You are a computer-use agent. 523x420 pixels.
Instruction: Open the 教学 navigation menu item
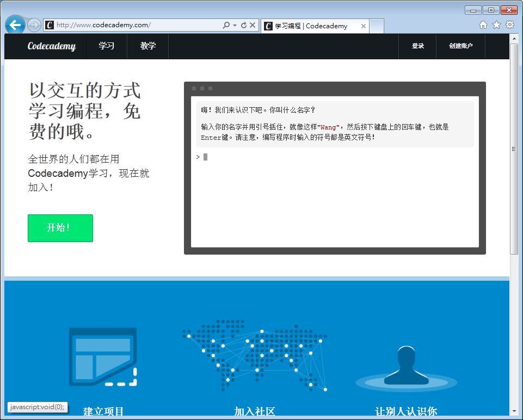tap(148, 46)
